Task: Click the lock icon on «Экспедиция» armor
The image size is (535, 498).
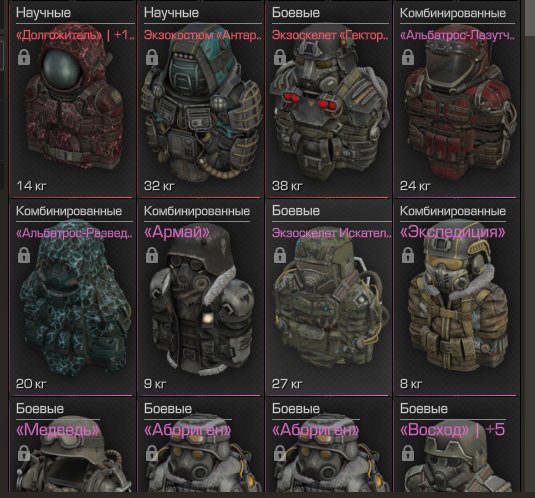Action: 408,255
